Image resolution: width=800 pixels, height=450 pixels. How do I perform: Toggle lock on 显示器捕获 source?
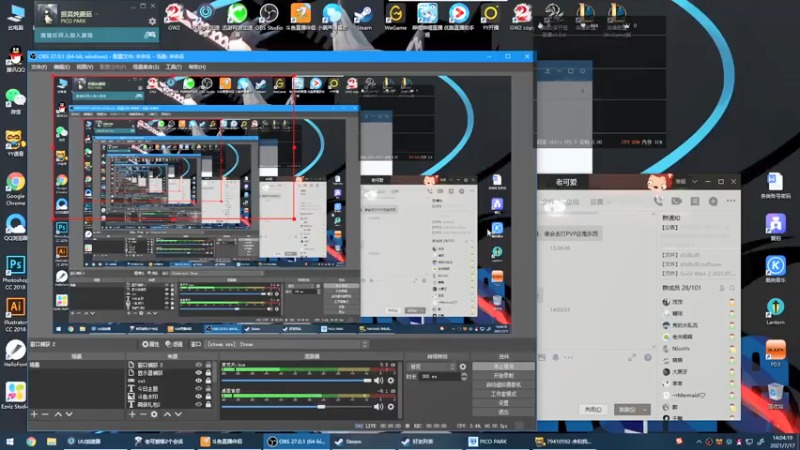click(208, 372)
